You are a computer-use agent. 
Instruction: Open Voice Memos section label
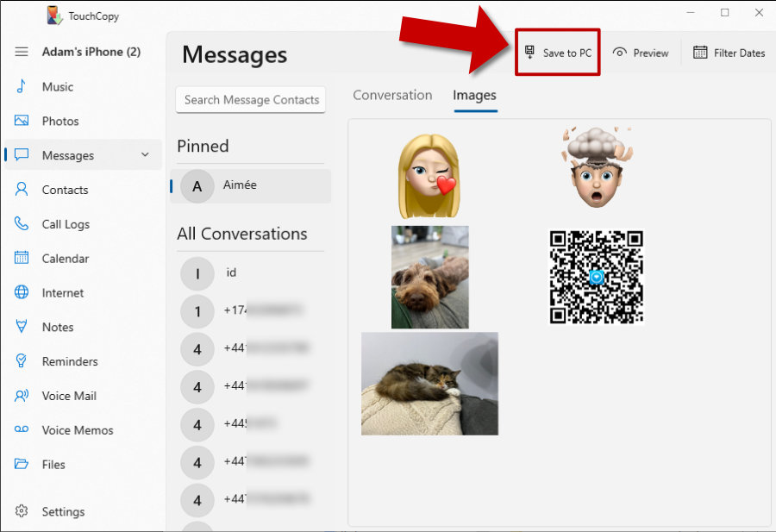[78, 430]
